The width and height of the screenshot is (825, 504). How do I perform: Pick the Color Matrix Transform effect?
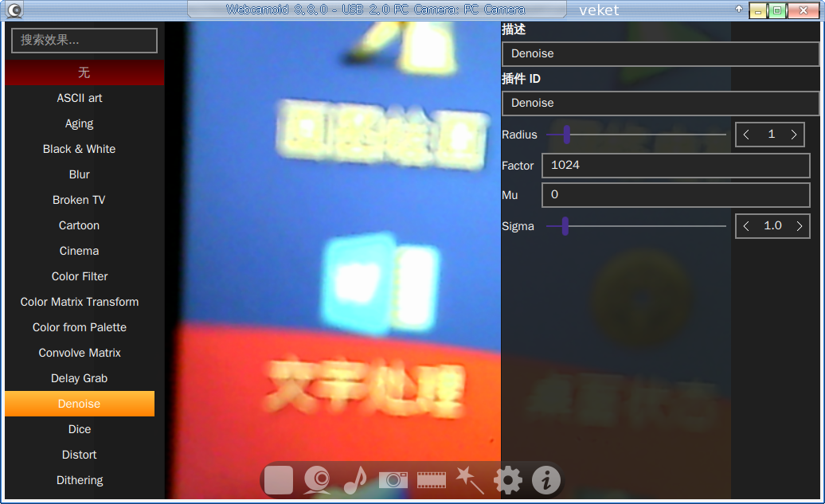coord(80,302)
